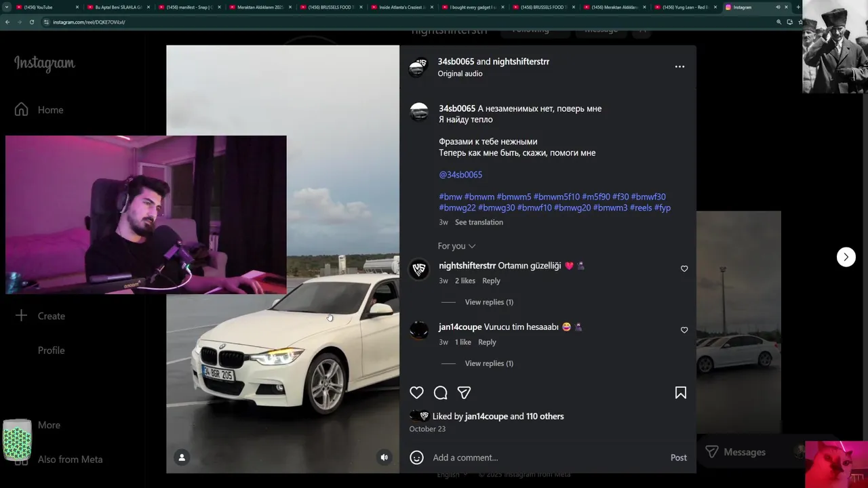Open Create with the plus icon

[21, 316]
